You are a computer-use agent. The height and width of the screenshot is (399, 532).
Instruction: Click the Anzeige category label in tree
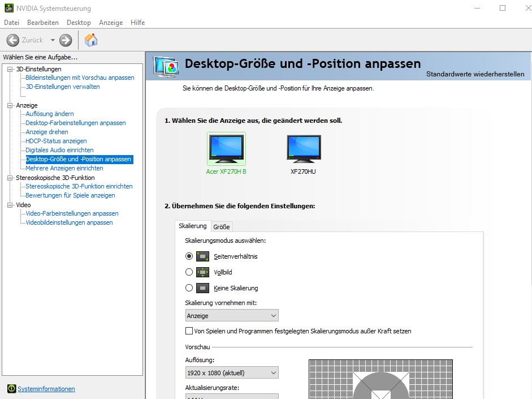coord(27,105)
